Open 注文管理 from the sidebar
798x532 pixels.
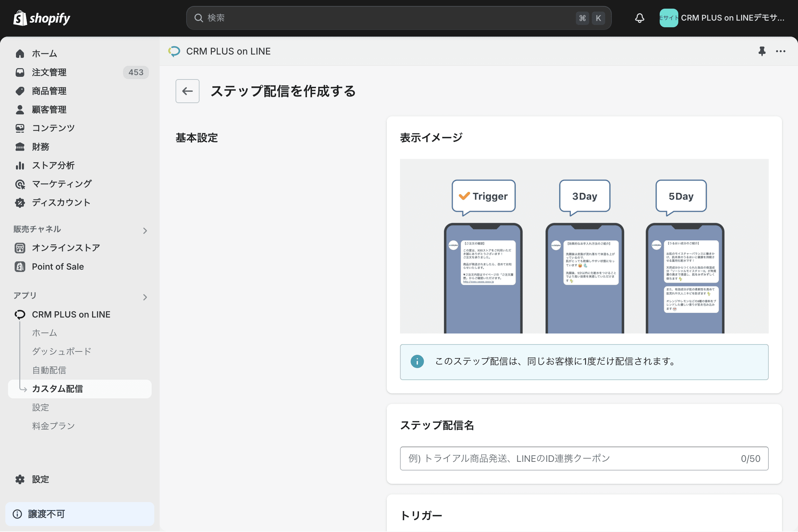click(x=49, y=72)
